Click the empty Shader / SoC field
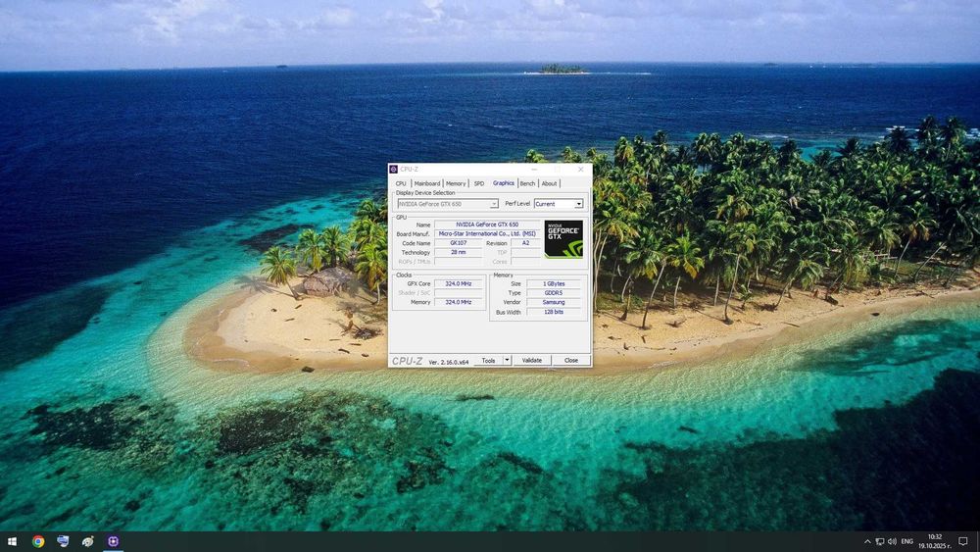The image size is (980, 552). (x=458, y=292)
